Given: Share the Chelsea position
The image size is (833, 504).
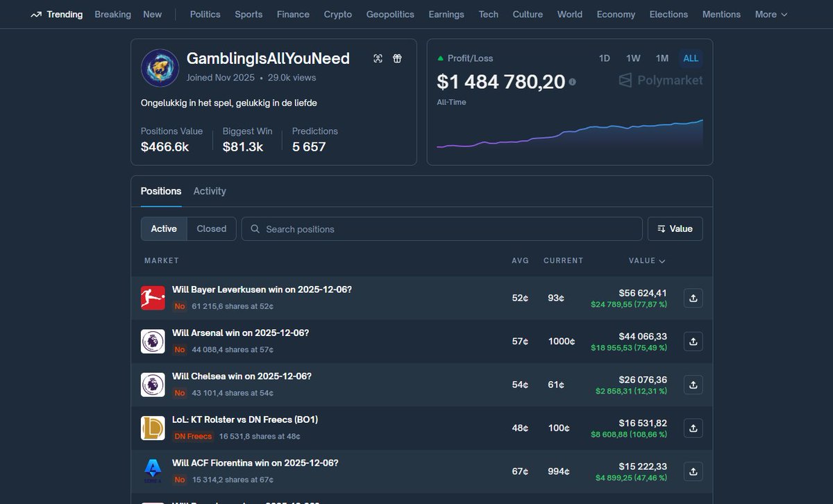Looking at the screenshot, I should point(693,385).
